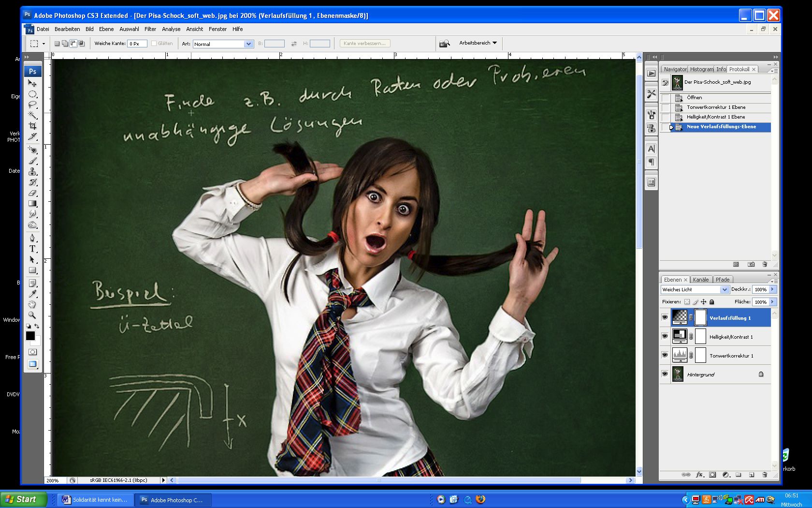Open Solidarität kennt kein taskbar window
Screen dimensions: 812x508
pos(95,500)
